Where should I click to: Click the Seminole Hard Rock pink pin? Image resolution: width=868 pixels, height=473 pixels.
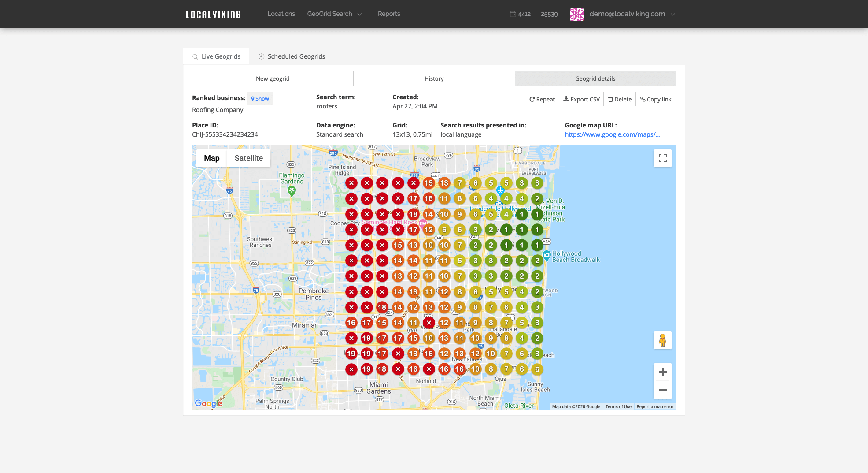(423, 223)
